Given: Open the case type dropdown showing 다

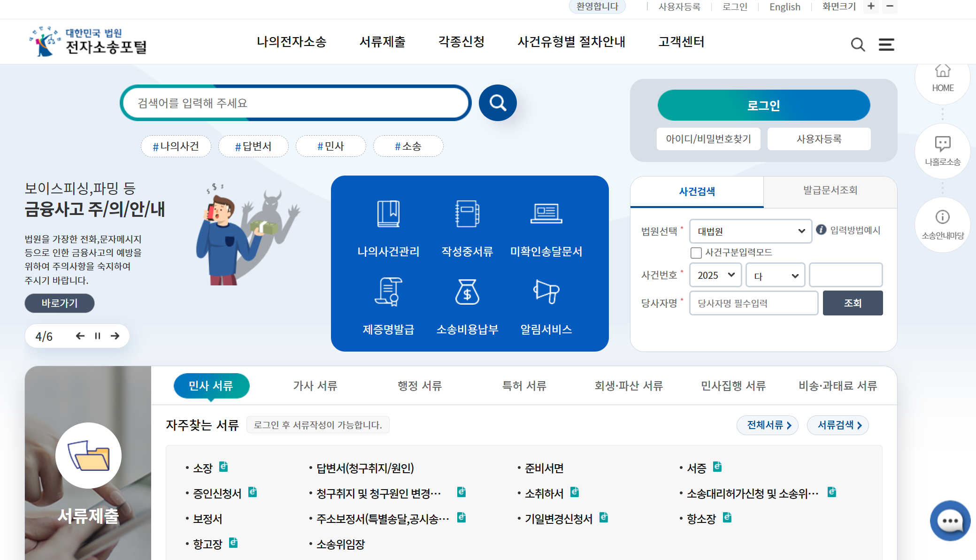Looking at the screenshot, I should point(775,275).
